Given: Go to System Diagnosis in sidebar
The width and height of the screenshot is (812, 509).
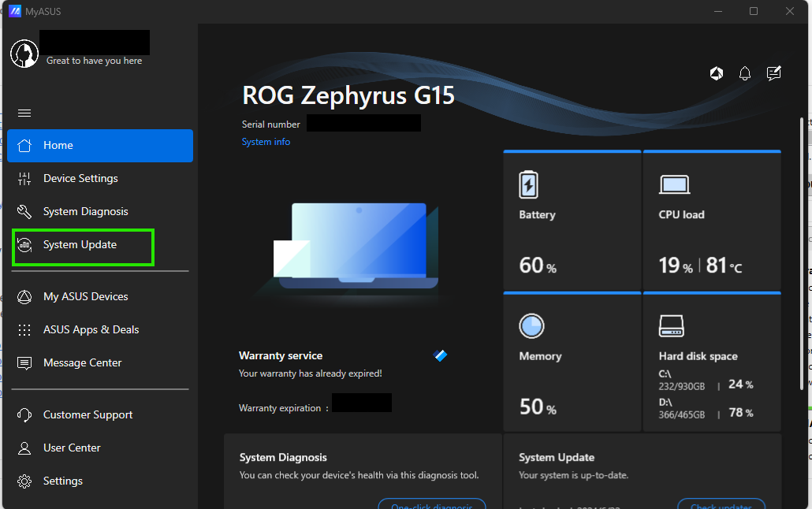Looking at the screenshot, I should click(x=100, y=212).
